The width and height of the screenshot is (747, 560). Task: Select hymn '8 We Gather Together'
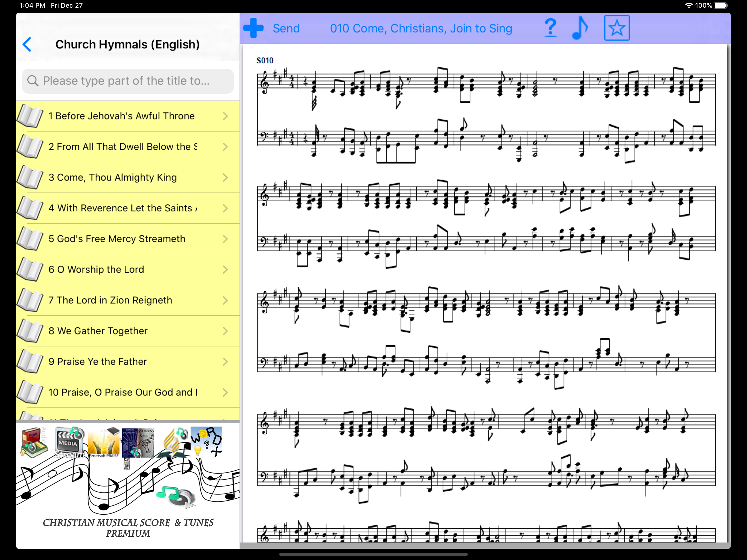point(128,331)
